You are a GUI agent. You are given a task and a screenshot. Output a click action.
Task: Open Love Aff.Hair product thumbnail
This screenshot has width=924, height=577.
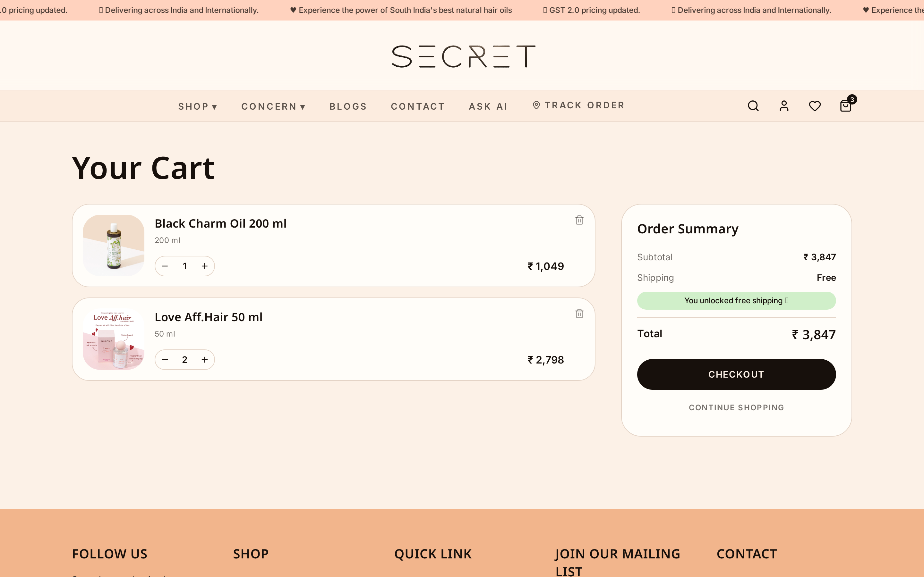coord(113,339)
